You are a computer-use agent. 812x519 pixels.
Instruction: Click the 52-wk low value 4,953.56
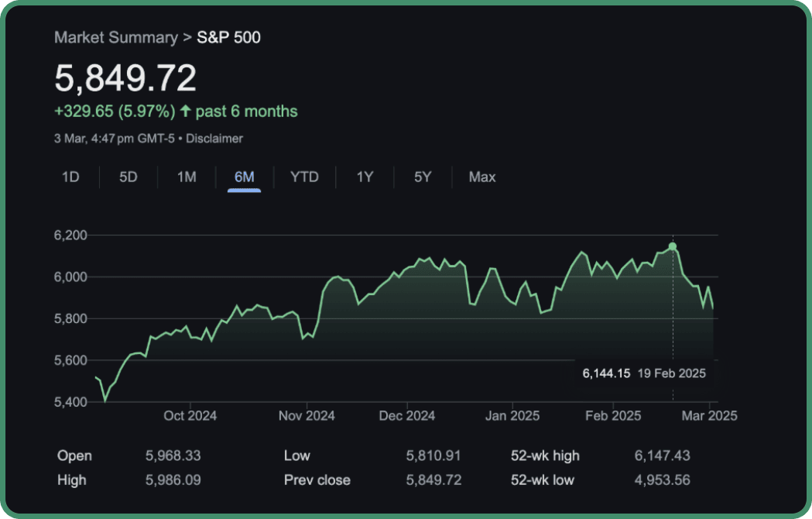click(x=663, y=480)
